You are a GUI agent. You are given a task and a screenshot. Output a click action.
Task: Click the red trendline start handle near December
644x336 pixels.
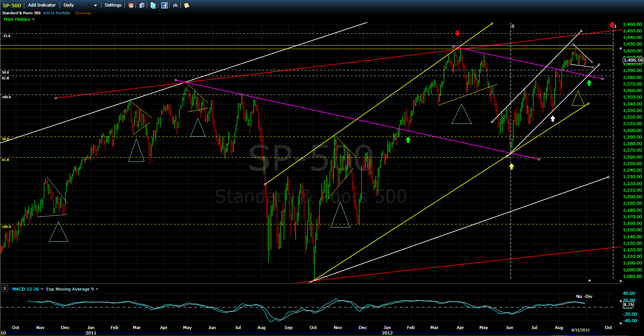55,98
